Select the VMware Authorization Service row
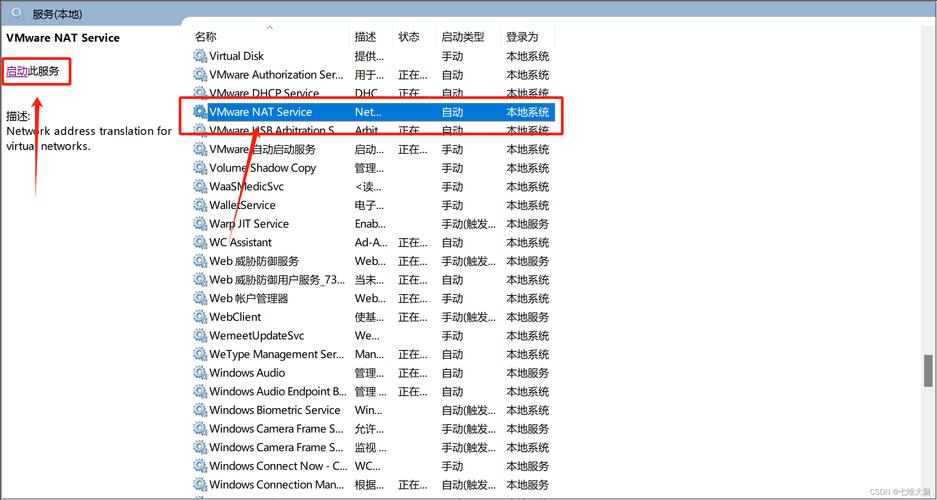Screen dimensions: 937x500 tap(276, 75)
